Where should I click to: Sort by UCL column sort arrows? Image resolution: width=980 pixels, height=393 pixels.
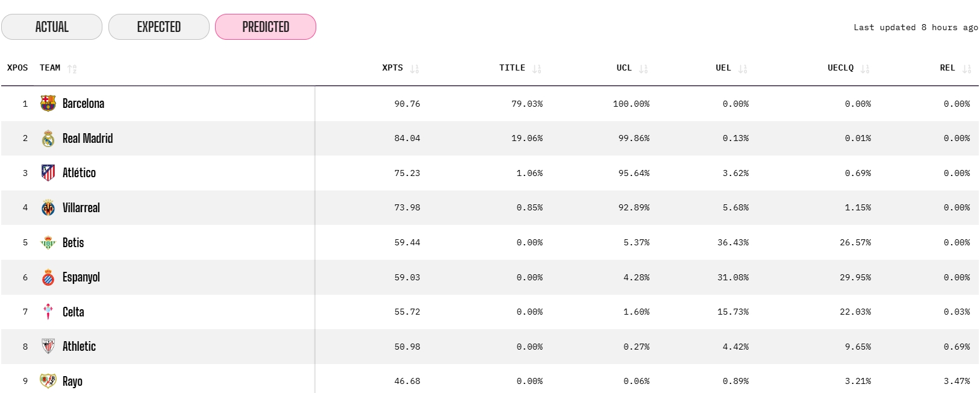(643, 69)
